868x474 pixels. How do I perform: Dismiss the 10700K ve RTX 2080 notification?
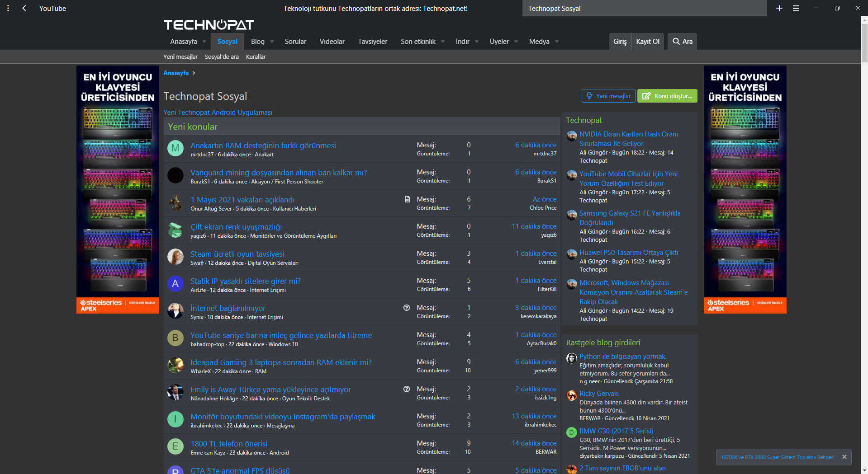click(844, 457)
